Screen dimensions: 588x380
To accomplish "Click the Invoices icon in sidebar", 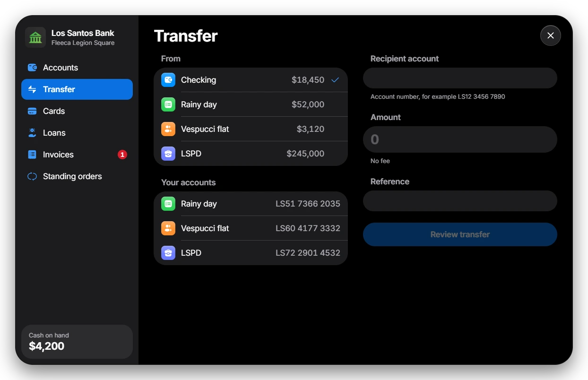I will [32, 155].
